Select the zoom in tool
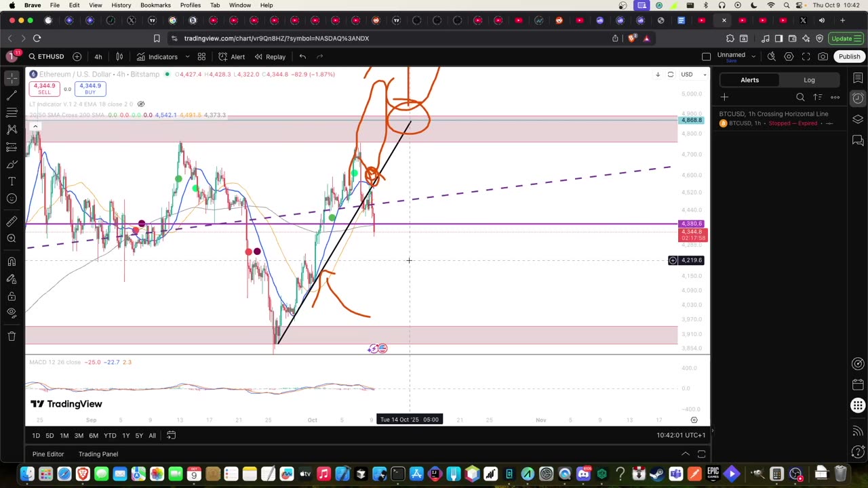Image resolution: width=868 pixels, height=488 pixels. click(12, 238)
